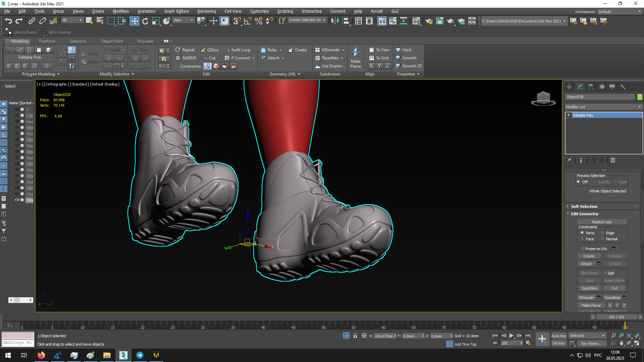The image size is (644, 362).
Task: Select the Move tool icon
Action: [134, 21]
